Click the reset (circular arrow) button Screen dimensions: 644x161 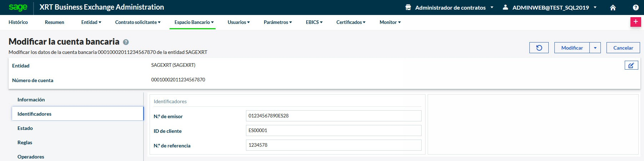tap(539, 48)
